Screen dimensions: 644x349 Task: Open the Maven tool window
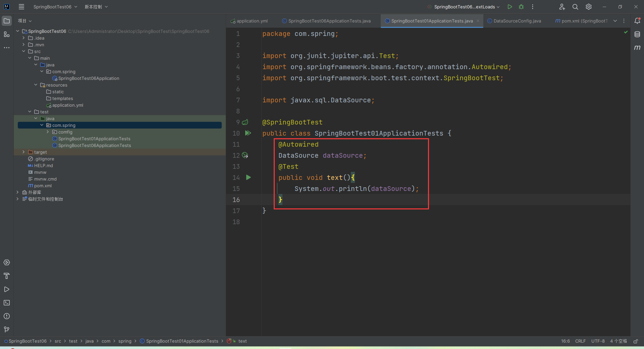[x=637, y=48]
